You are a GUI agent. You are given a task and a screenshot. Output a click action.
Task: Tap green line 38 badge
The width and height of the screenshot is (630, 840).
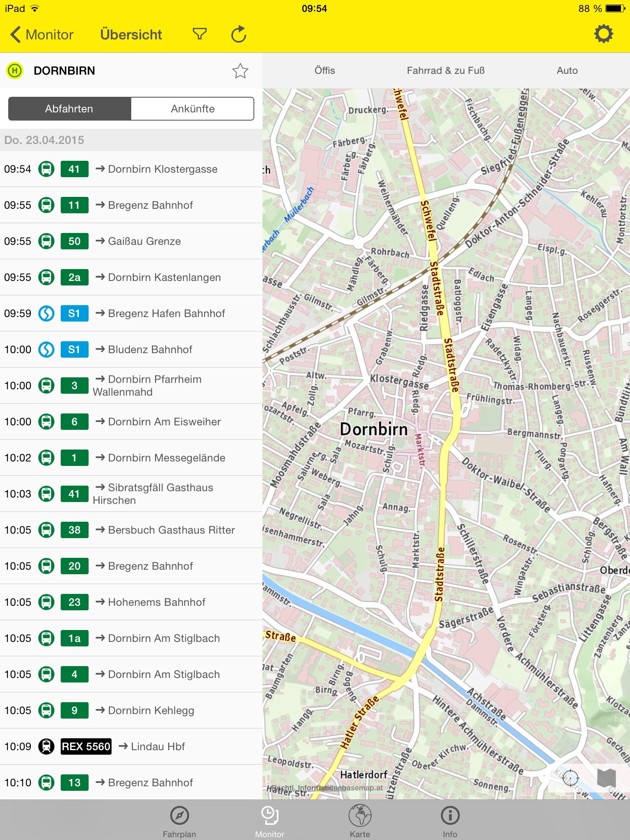coord(74,530)
